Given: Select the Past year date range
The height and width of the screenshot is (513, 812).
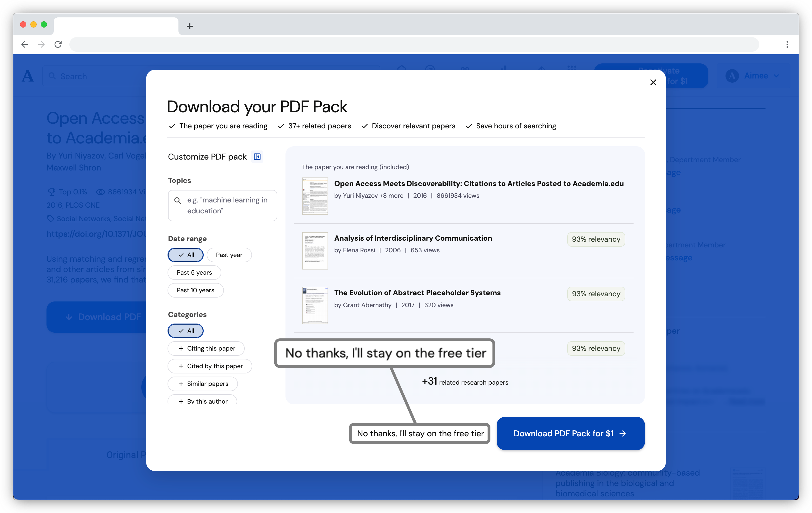Looking at the screenshot, I should click(229, 255).
